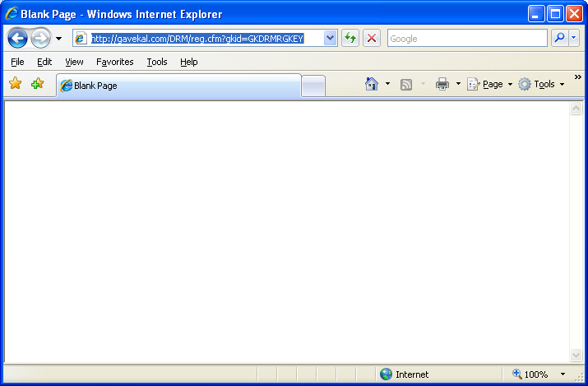Viewport: 588px width, 386px height.
Task: Click the Forward arrow button
Action: [40, 38]
